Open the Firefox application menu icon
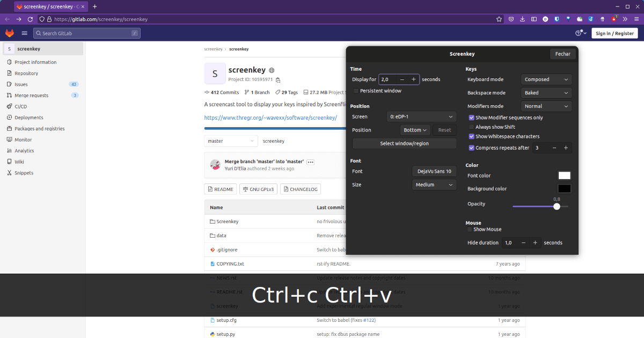Image resolution: width=644 pixels, height=338 pixels. (x=636, y=19)
